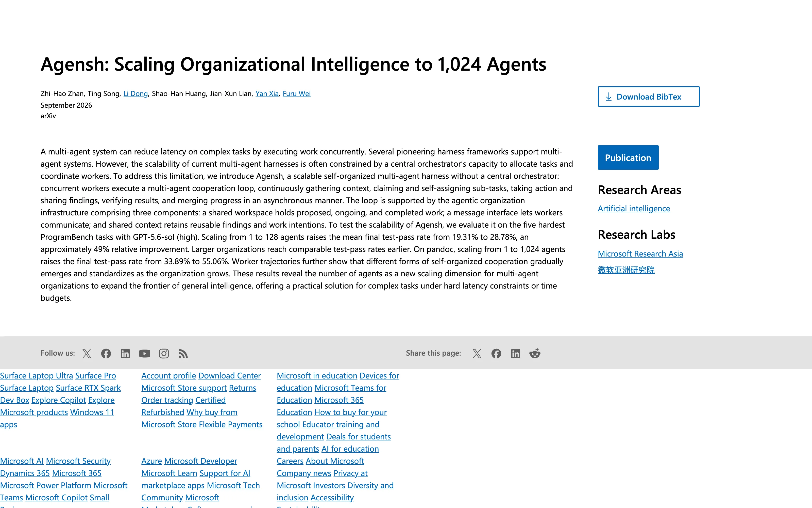This screenshot has width=812, height=508.
Task: Open the Windows 11 apps link
Action: pos(92,412)
